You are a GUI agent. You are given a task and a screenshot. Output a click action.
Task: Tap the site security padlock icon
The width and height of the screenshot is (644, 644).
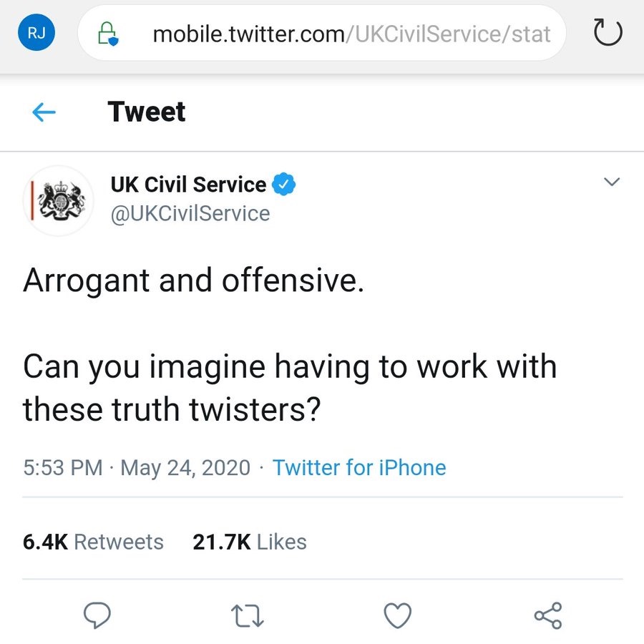[107, 34]
